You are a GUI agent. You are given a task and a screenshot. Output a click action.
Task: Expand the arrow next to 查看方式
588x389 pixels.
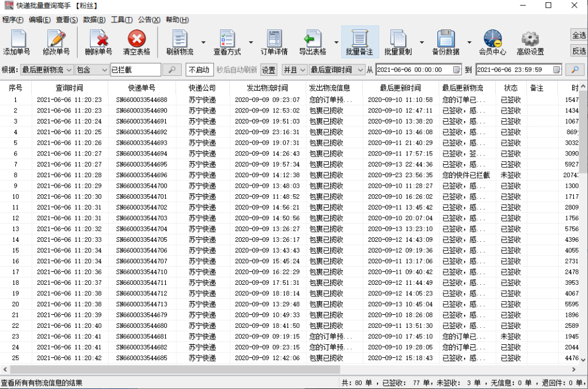(250, 42)
